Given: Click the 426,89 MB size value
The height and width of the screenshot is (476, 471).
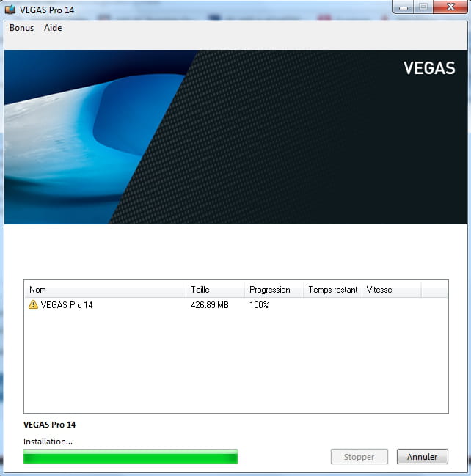Looking at the screenshot, I should pos(210,305).
